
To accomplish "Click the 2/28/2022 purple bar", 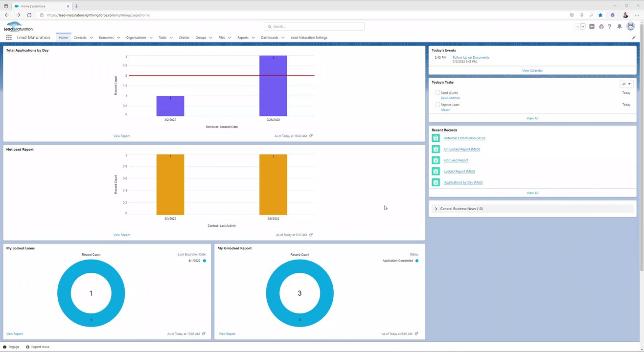I will point(273,86).
